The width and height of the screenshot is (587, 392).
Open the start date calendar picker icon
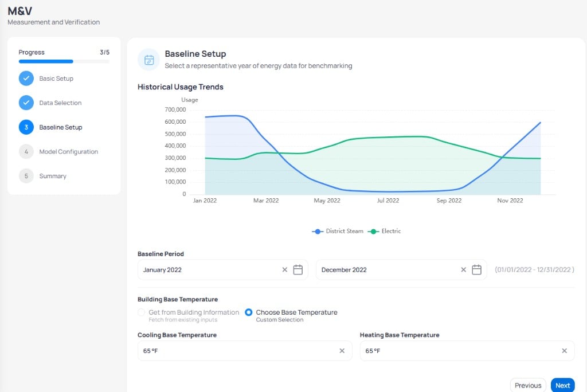298,269
